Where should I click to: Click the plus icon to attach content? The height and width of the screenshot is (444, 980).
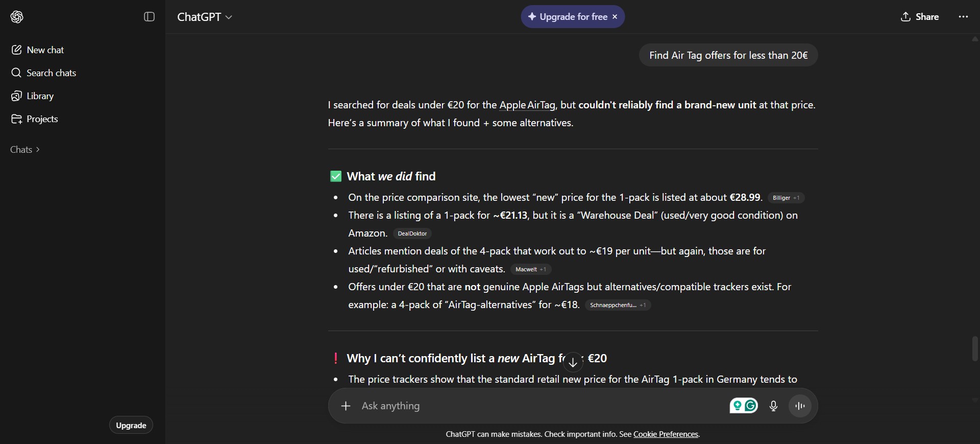tap(346, 406)
